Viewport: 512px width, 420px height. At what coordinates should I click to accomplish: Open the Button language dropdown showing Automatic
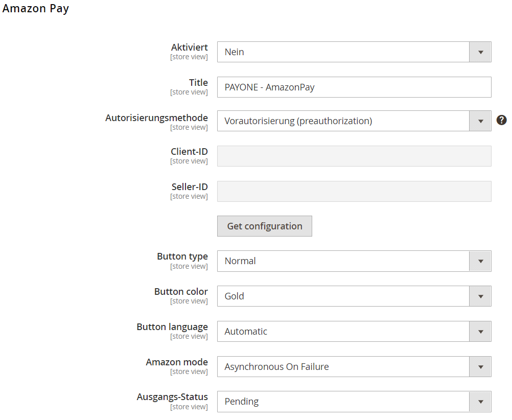[x=354, y=332]
